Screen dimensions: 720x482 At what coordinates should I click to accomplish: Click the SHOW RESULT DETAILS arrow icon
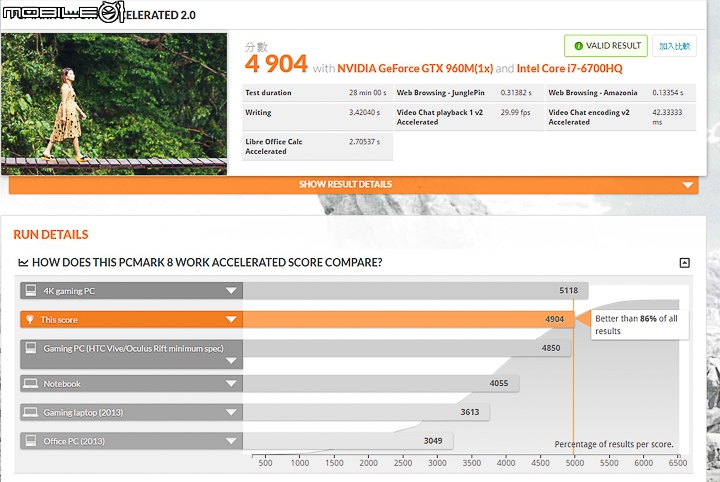687,185
